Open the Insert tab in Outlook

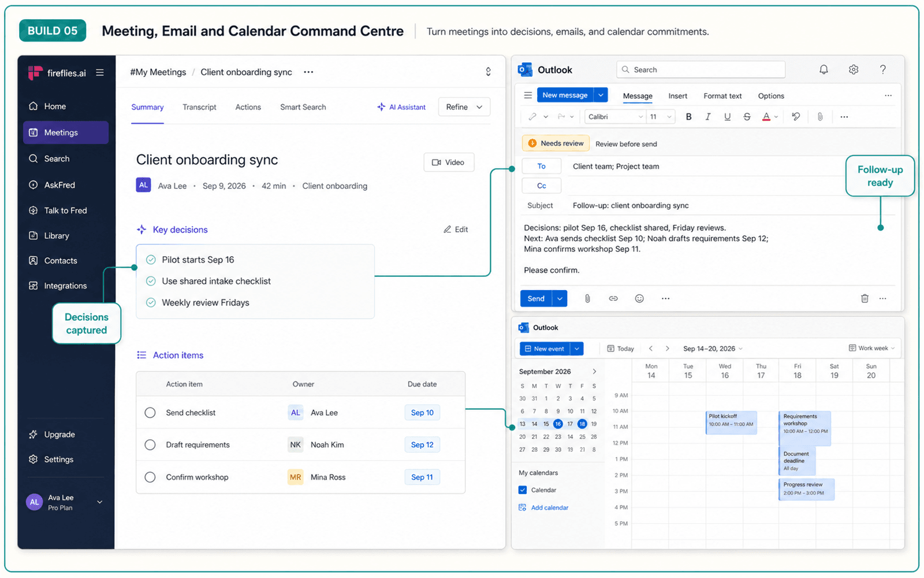[678, 96]
